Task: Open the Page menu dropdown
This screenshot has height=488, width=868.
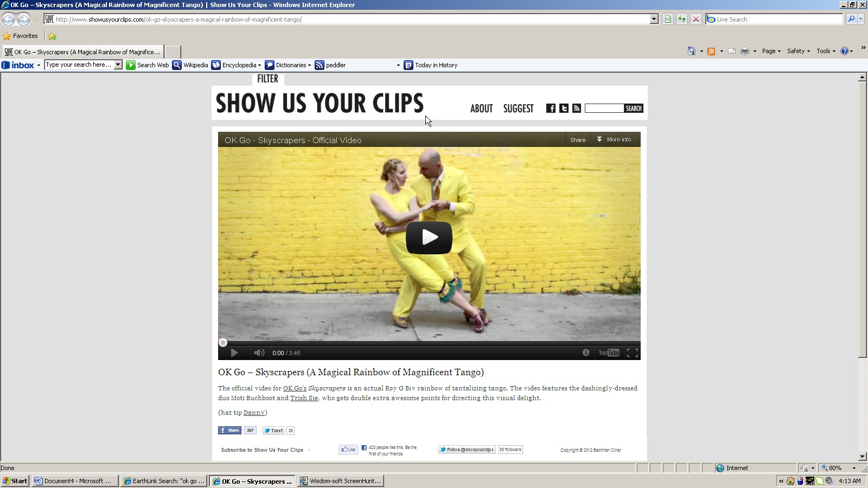Action: tap(771, 51)
